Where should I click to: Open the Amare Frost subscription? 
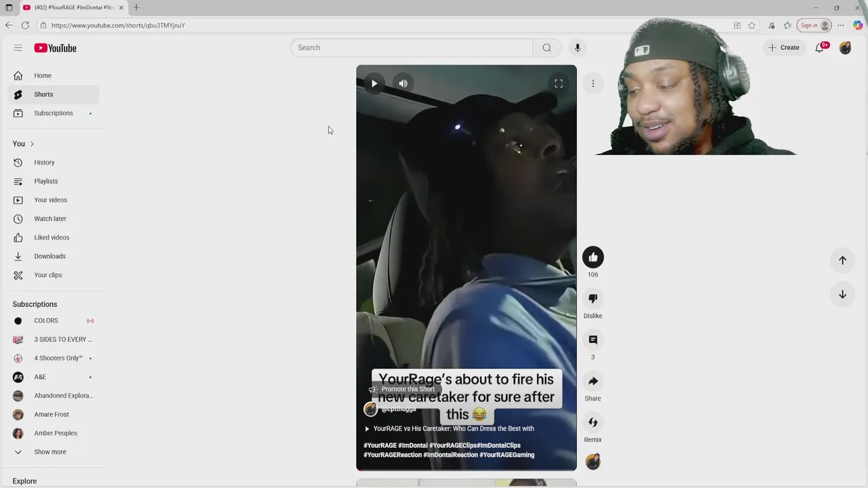tap(54, 414)
